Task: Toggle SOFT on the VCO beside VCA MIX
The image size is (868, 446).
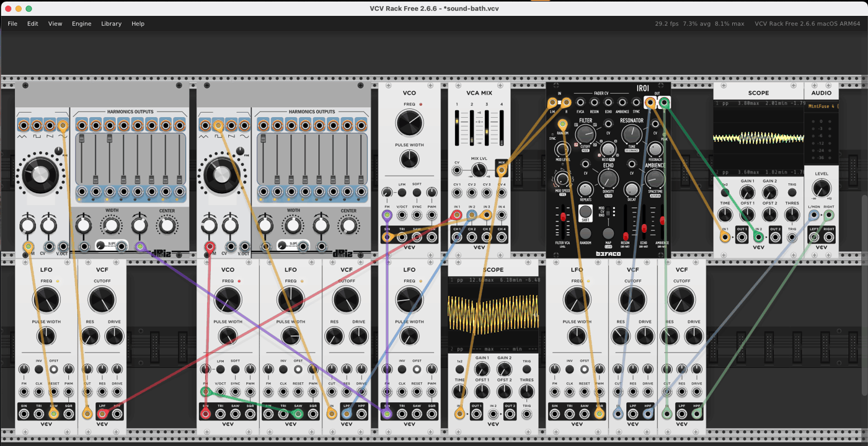Action: [417, 193]
